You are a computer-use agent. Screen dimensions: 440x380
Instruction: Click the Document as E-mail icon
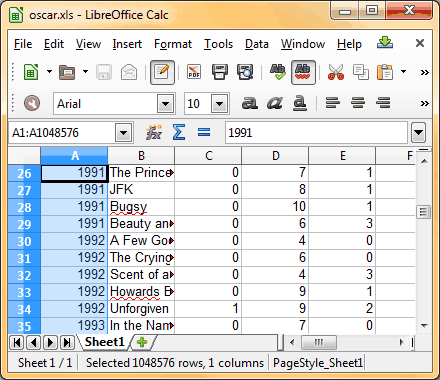click(x=129, y=72)
